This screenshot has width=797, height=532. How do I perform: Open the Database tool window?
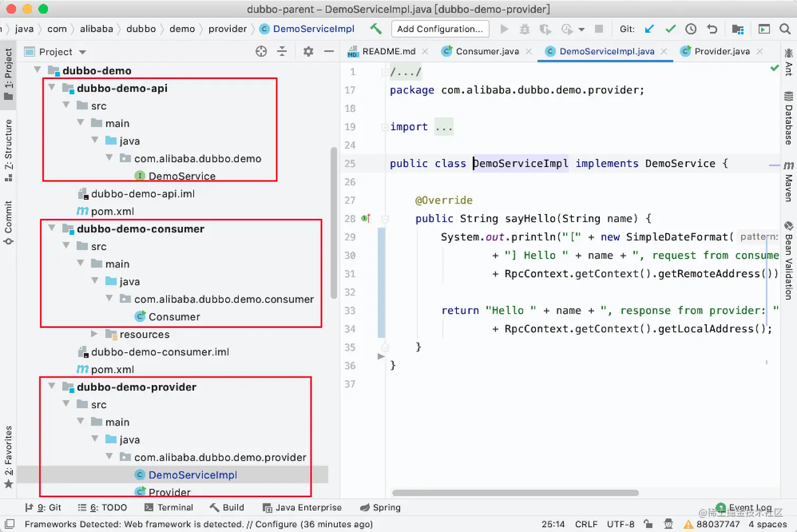click(x=789, y=118)
